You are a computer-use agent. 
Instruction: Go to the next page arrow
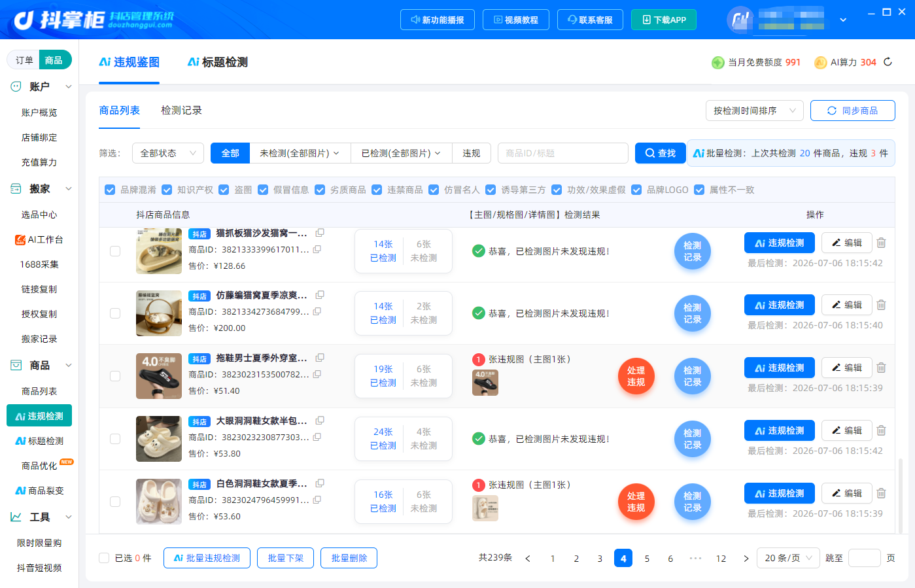[x=746, y=559]
